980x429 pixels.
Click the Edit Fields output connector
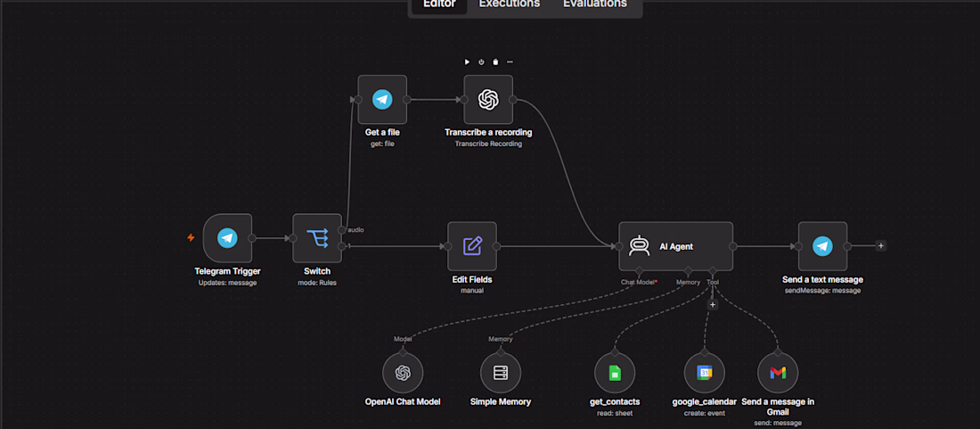pyautogui.click(x=497, y=246)
